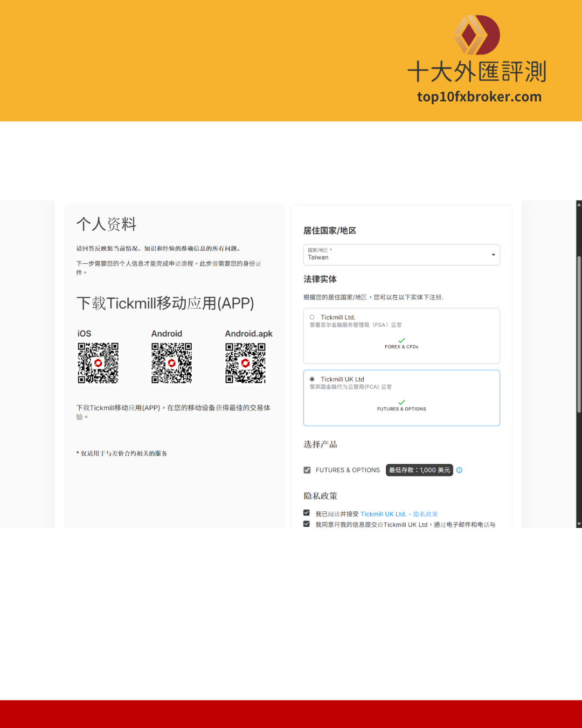Click the Android.apk QR code

coord(245,363)
